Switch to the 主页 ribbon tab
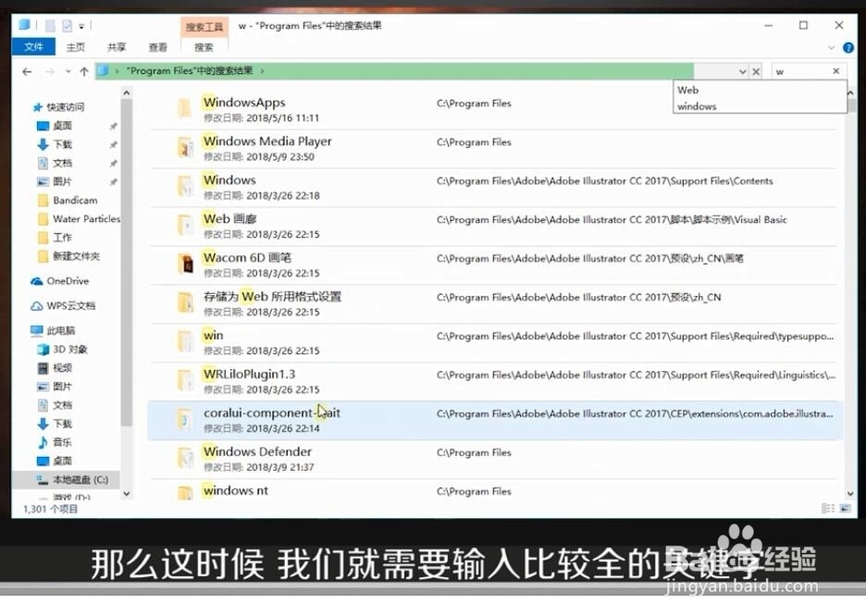Image resolution: width=866 pixels, height=616 pixels. click(76, 47)
